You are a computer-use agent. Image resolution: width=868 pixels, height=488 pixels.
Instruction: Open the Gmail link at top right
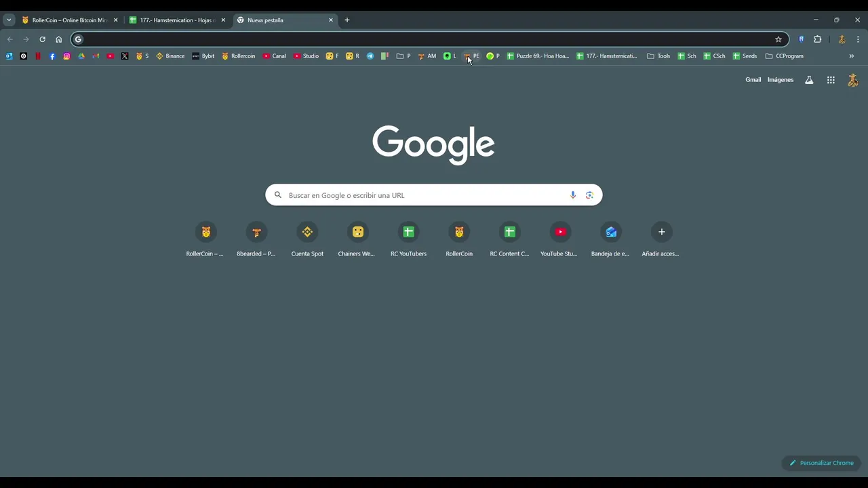[x=753, y=80]
